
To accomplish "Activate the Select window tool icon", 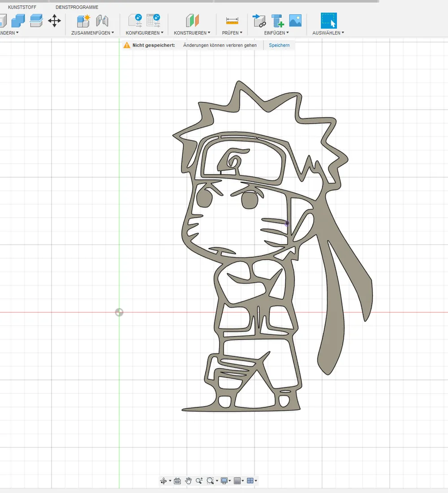I will pyautogui.click(x=329, y=21).
